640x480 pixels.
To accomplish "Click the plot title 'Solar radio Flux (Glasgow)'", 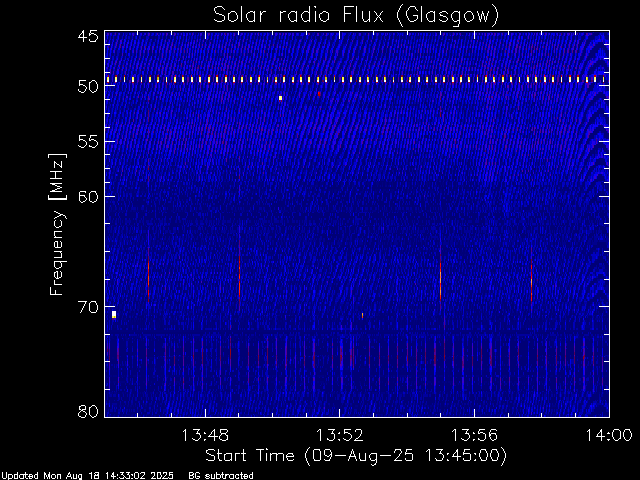I will click(356, 15).
